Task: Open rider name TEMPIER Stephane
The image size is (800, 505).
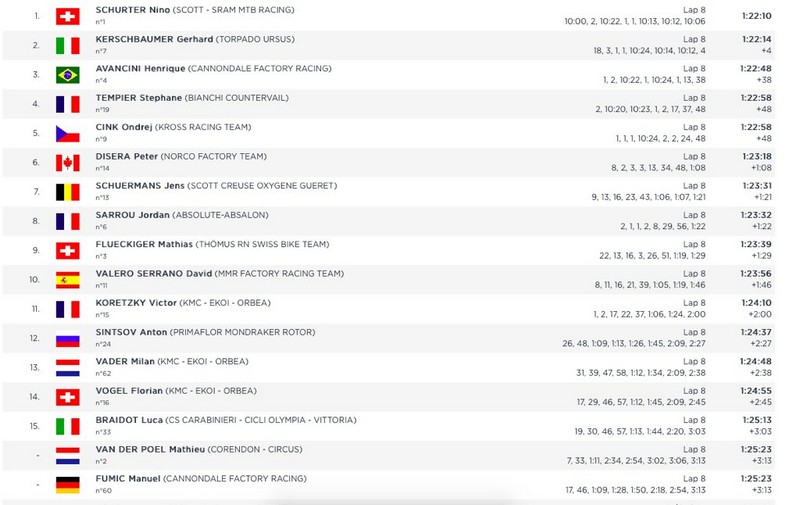Action: click(138, 98)
